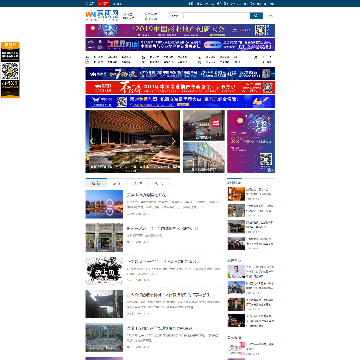The image size is (360, 360).
Task: Open the red banner below the '7' banner
Action: coord(180,87)
